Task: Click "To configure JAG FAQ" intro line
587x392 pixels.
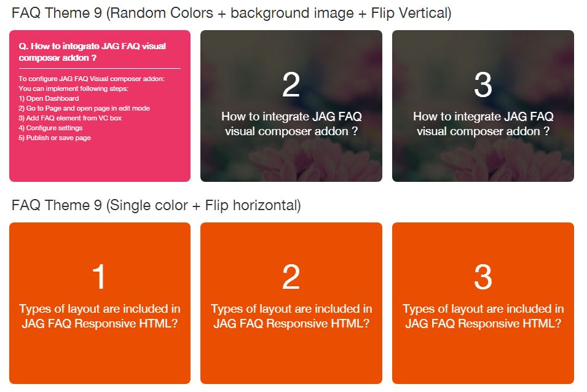Action: [92, 79]
